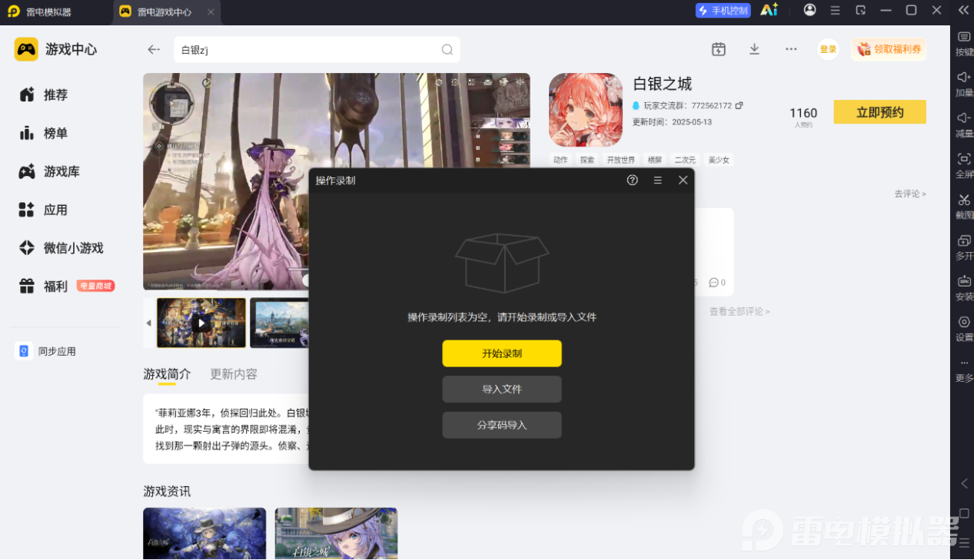Select the 美少女 tag
The height and width of the screenshot is (560, 974).
718,160
